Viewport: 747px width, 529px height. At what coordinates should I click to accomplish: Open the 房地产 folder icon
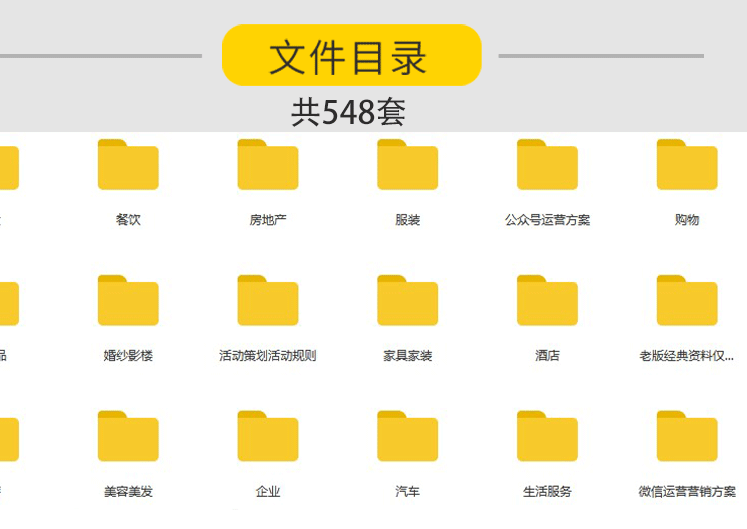coord(268,164)
